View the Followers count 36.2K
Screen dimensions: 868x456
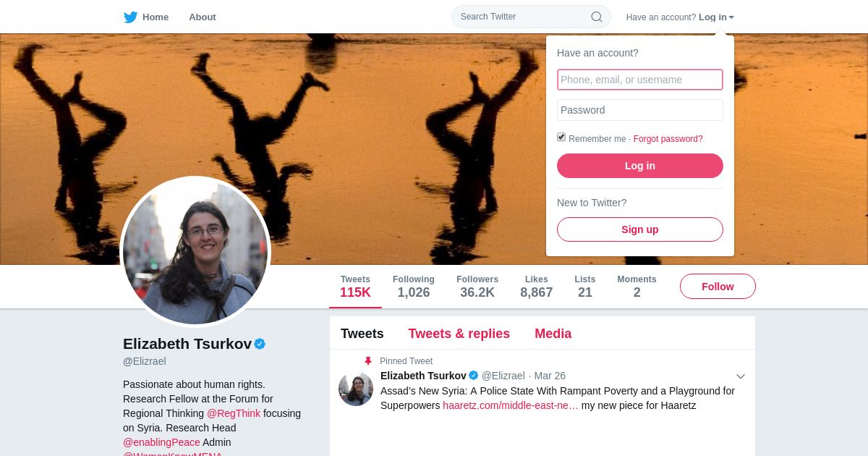(x=477, y=287)
